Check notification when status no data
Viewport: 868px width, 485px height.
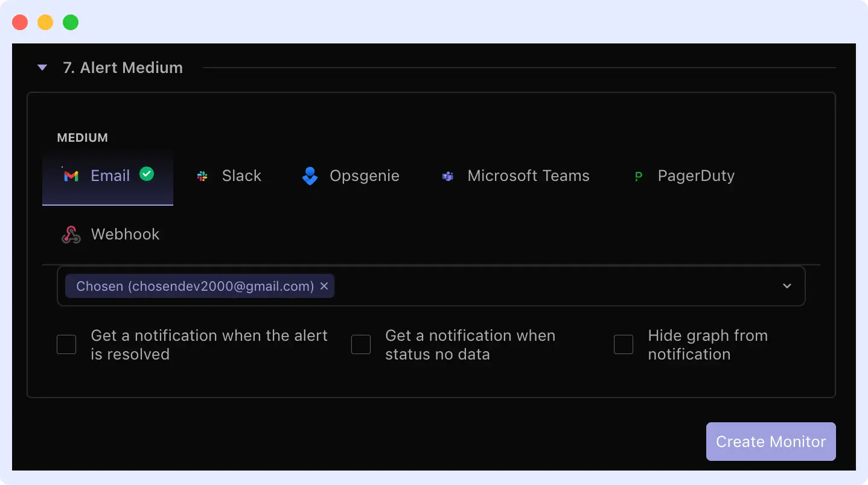pos(360,344)
